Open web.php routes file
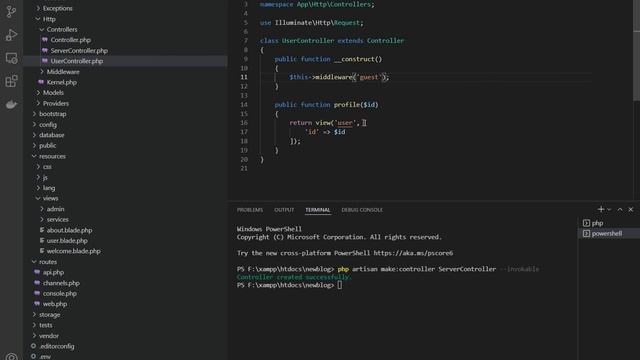Image resolution: width=640 pixels, height=360 pixels. [55, 304]
